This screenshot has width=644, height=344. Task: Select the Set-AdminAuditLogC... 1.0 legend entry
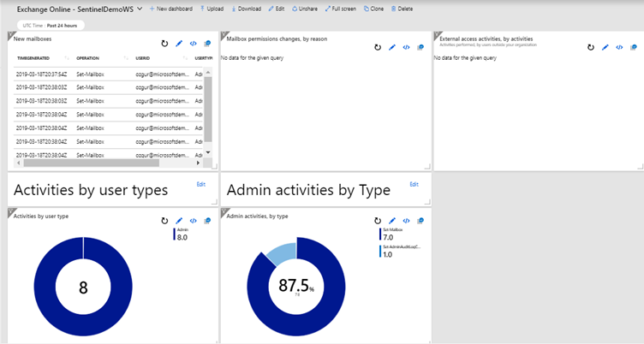(401, 252)
